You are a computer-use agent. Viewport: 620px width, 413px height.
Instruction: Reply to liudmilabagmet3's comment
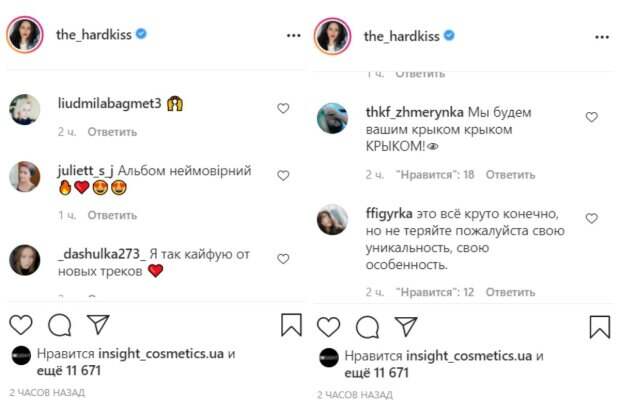112,131
